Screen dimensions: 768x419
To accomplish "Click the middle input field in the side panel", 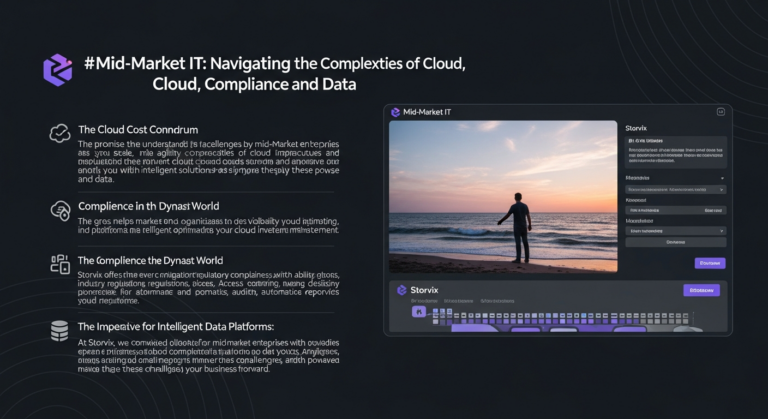I will (676, 210).
